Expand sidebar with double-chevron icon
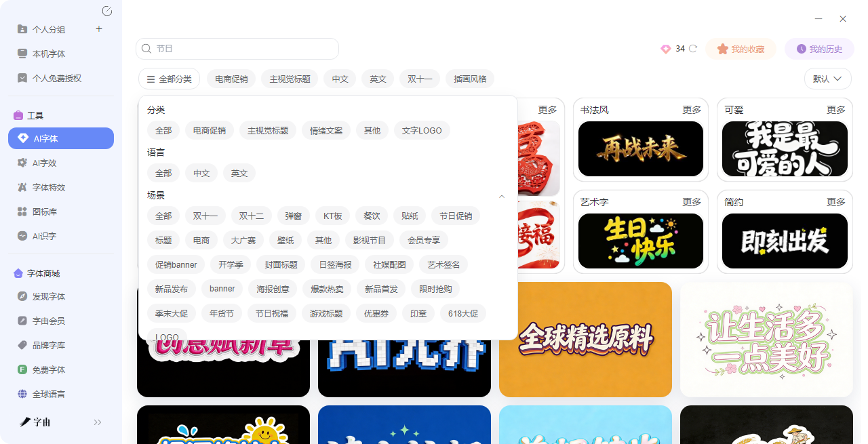The height and width of the screenshot is (444, 868). [x=98, y=422]
